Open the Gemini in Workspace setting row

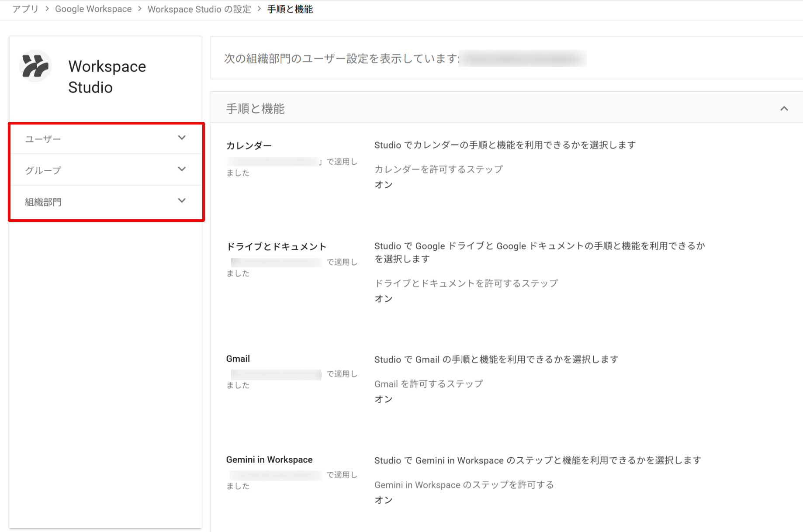tap(507, 480)
